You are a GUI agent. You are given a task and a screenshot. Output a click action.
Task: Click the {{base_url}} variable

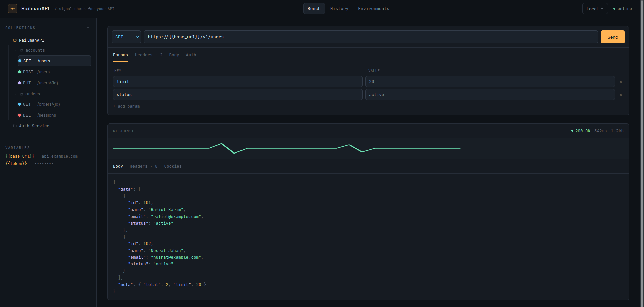[x=20, y=156]
